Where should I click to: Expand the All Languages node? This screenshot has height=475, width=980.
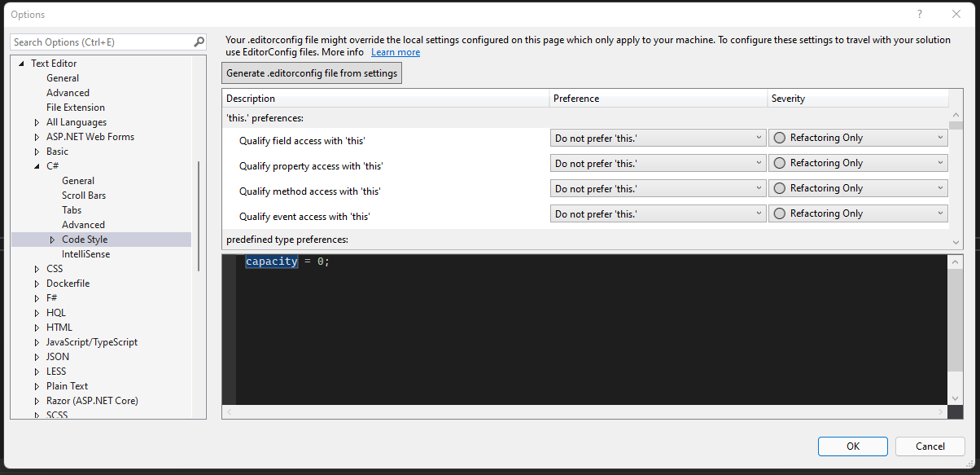point(37,121)
